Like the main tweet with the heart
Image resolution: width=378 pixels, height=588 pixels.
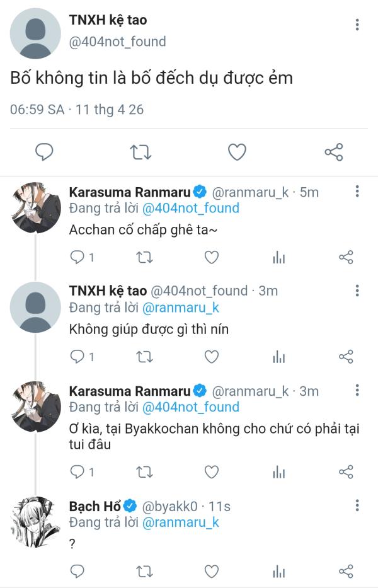(237, 152)
